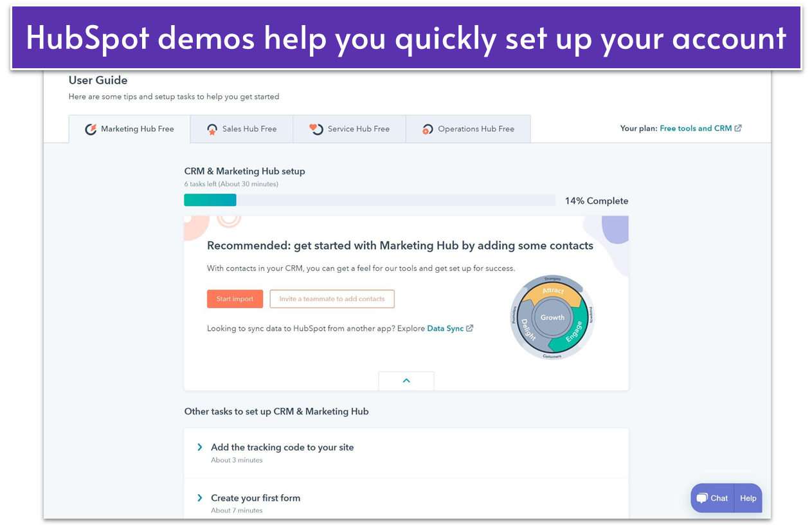Click the Operations Hub Free icon

click(x=428, y=129)
